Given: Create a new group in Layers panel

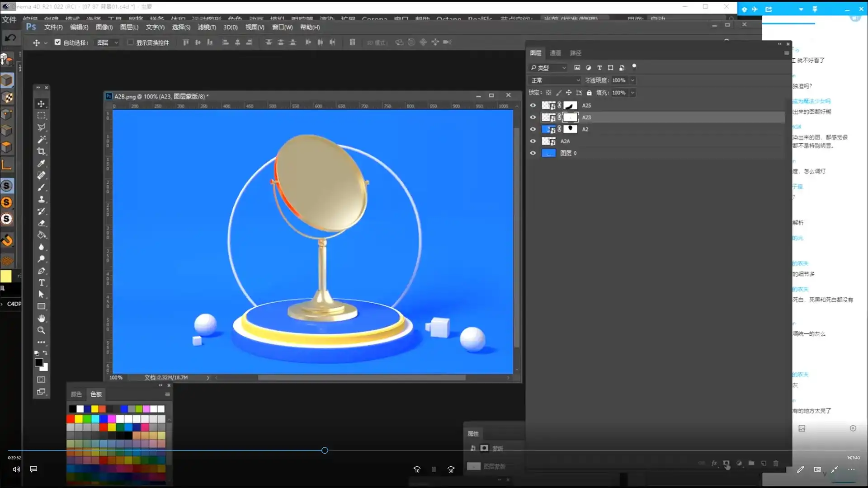Looking at the screenshot, I should (751, 463).
